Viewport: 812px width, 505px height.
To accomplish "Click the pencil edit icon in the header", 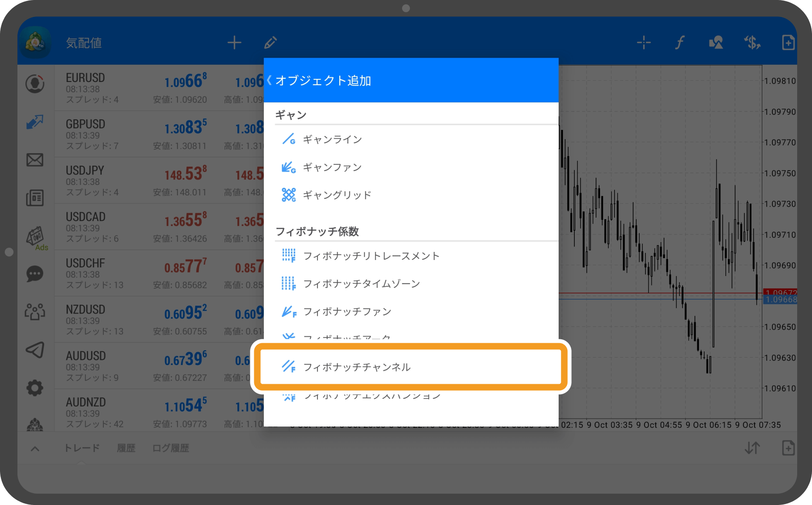I will tap(270, 42).
